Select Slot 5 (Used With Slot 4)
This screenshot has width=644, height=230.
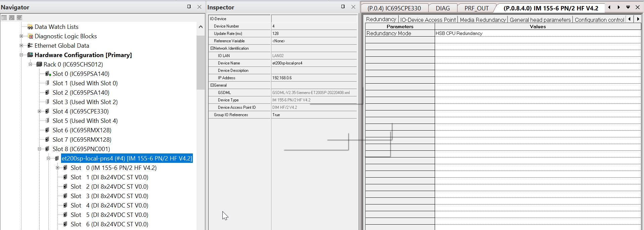[x=85, y=121]
